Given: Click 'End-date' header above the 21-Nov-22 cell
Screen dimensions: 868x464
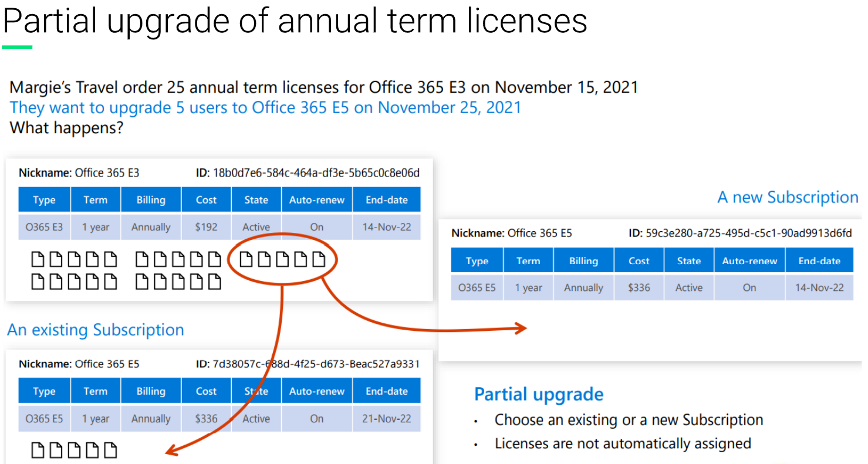Looking at the screenshot, I should (387, 391).
